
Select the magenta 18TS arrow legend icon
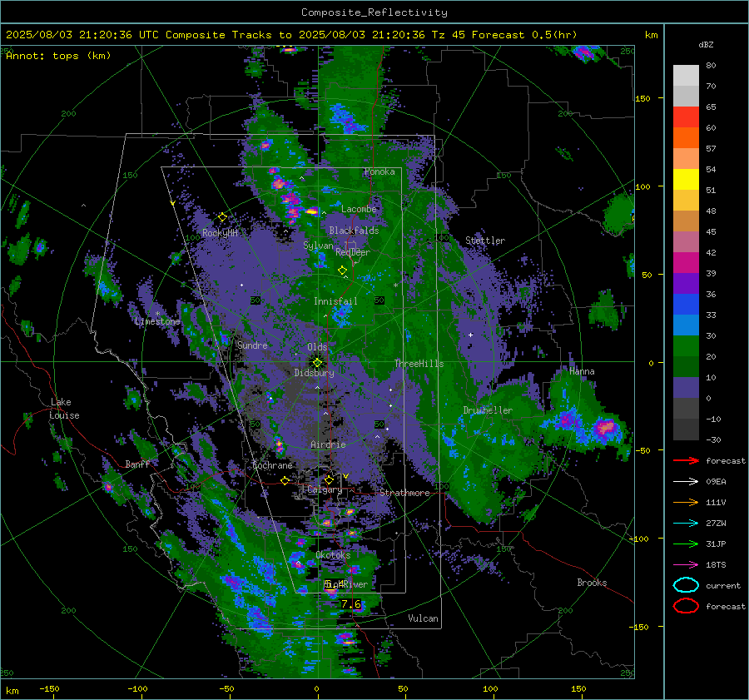pos(686,565)
